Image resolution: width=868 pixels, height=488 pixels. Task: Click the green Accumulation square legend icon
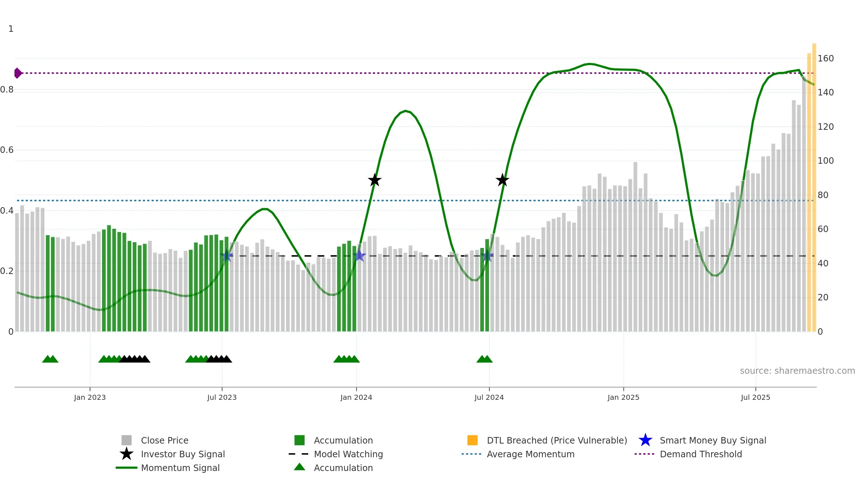coord(299,440)
